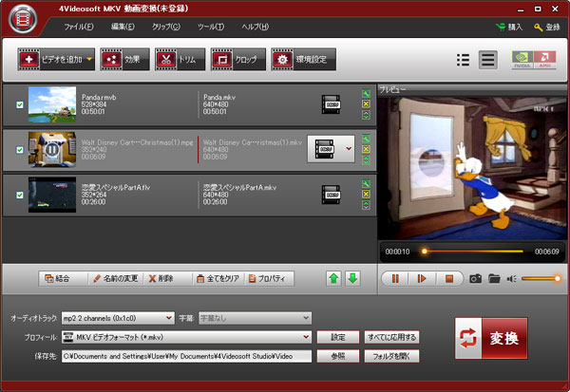Viewport: 570px width, 392px height.
Task: Uncheck the Panda.rmvb checkbox
Action: click(20, 104)
